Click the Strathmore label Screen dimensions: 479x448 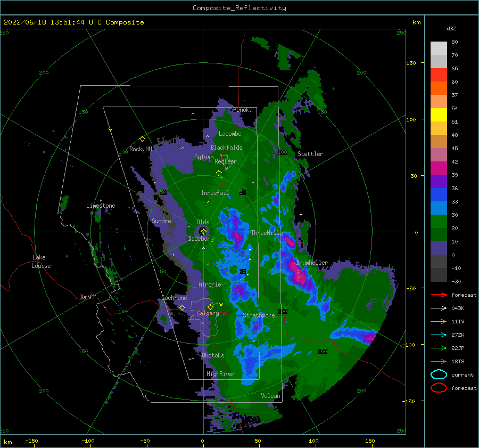point(259,315)
